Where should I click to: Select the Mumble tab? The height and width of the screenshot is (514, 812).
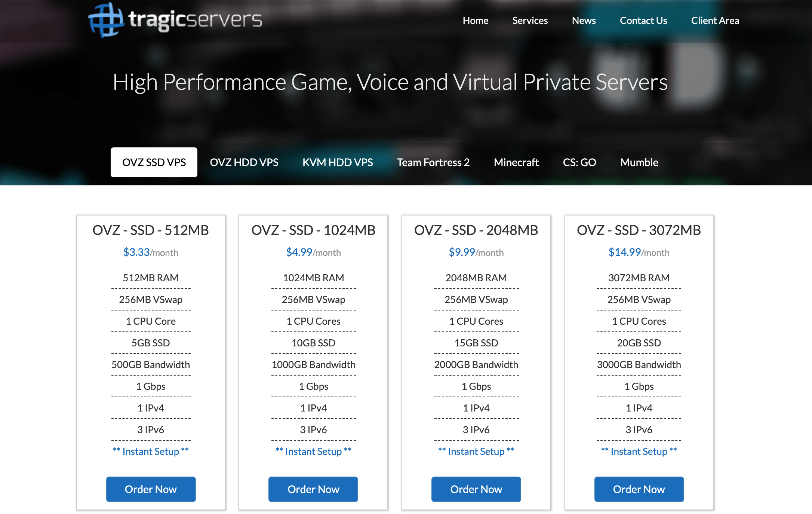(x=639, y=162)
